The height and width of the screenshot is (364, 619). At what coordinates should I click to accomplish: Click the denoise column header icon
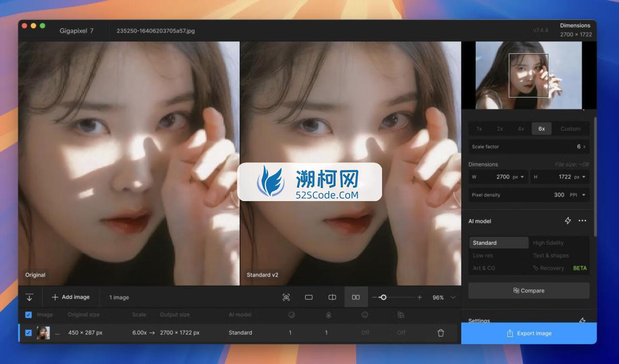[x=291, y=315]
